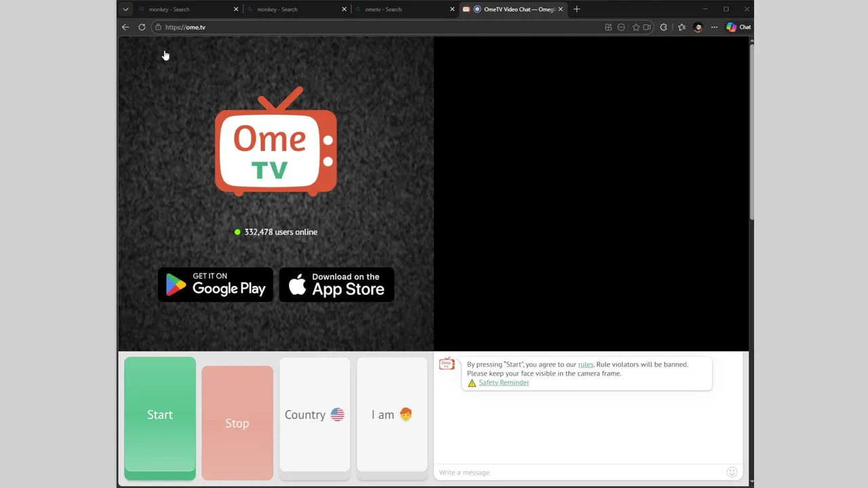Open the emoji picker in chat
Screen dimensions: 868x488
(x=732, y=472)
